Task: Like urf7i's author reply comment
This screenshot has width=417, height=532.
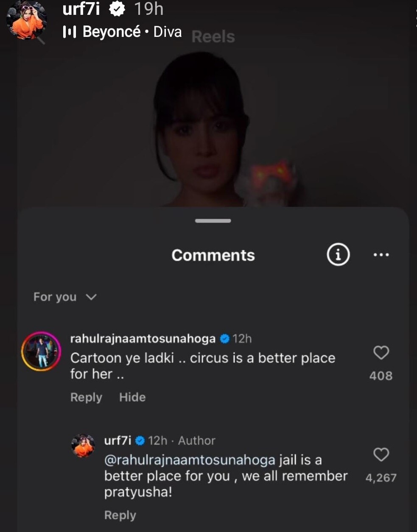Action: click(x=381, y=454)
